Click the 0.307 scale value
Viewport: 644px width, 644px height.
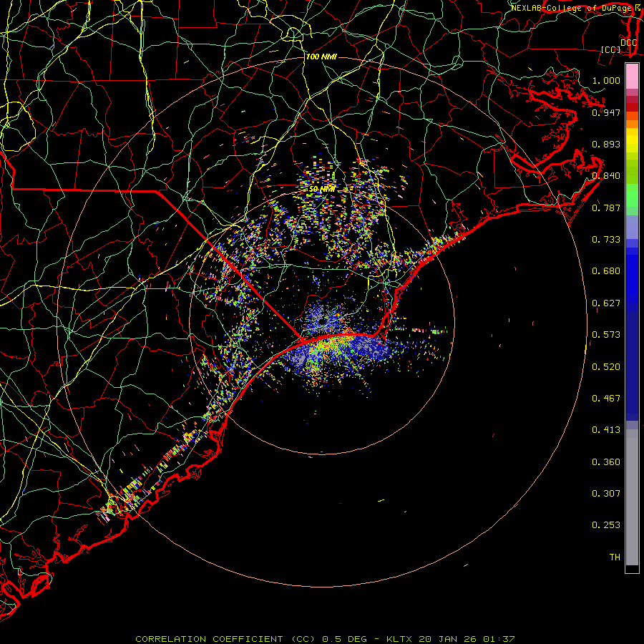[x=606, y=494]
